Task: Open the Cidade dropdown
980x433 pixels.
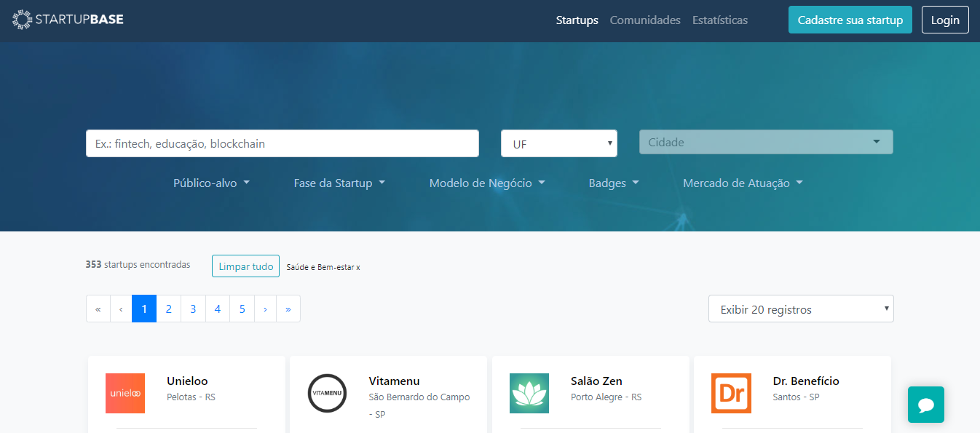Action: [x=766, y=142]
